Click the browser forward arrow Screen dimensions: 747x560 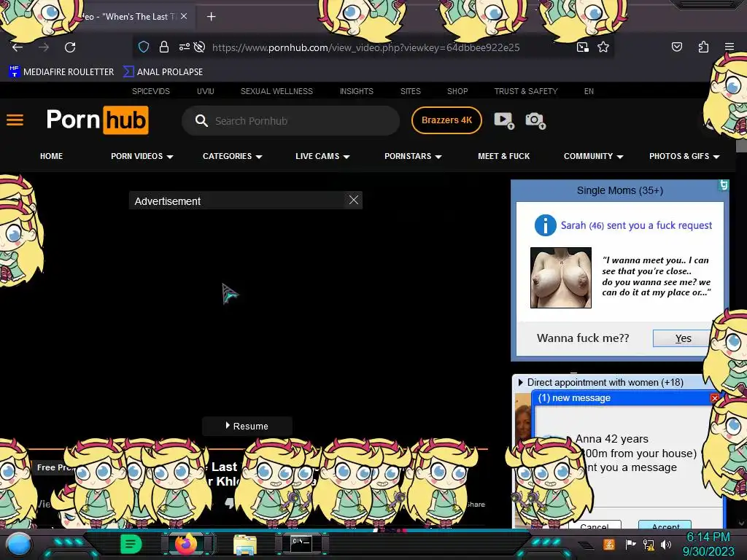44,47
